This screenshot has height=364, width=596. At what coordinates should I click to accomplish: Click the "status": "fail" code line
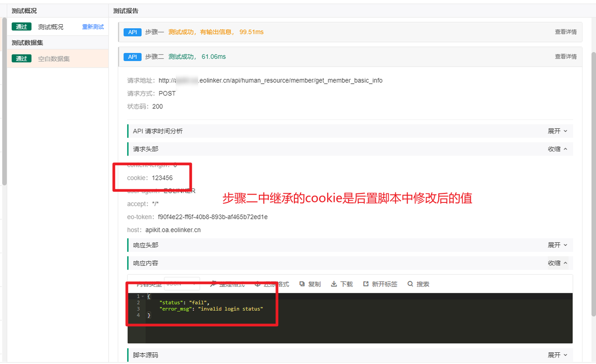pos(184,303)
